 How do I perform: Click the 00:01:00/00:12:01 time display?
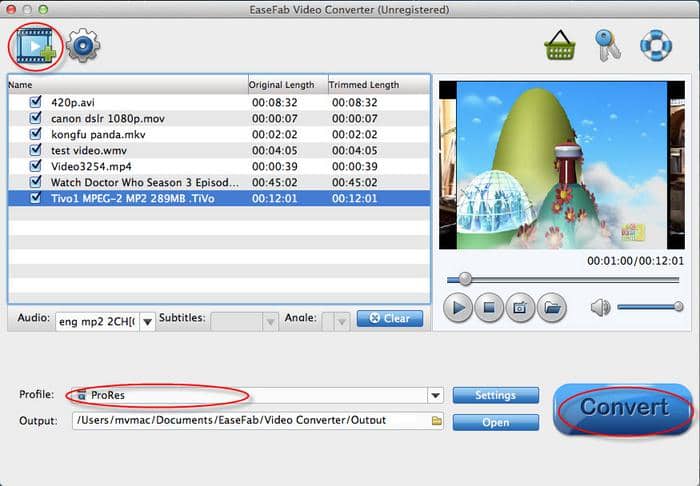click(x=635, y=261)
